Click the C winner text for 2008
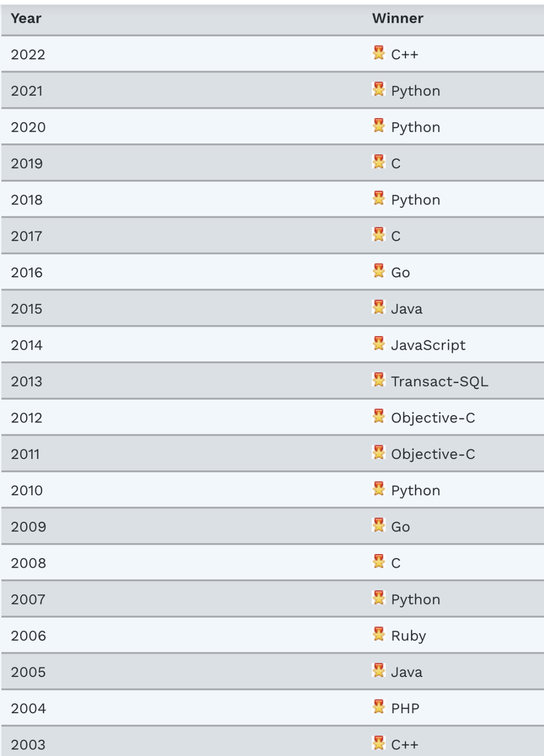Image resolution: width=544 pixels, height=756 pixels. (x=396, y=563)
